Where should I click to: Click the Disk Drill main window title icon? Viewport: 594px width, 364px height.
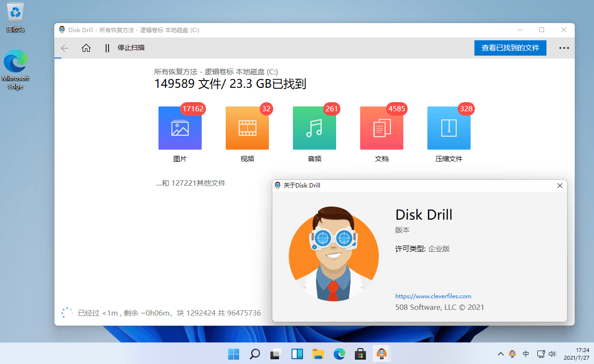pos(62,30)
